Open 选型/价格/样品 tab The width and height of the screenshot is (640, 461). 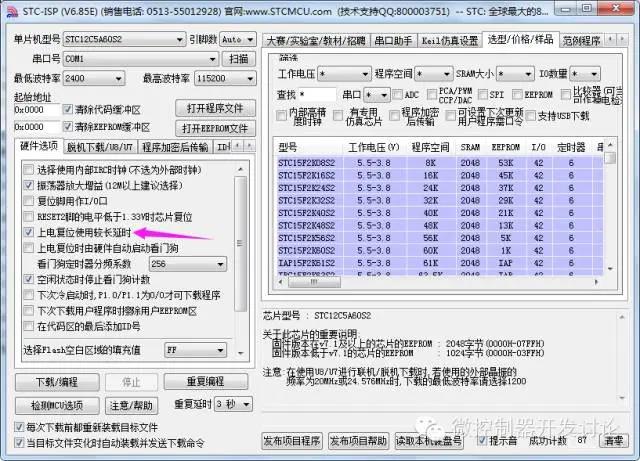[x=520, y=39]
